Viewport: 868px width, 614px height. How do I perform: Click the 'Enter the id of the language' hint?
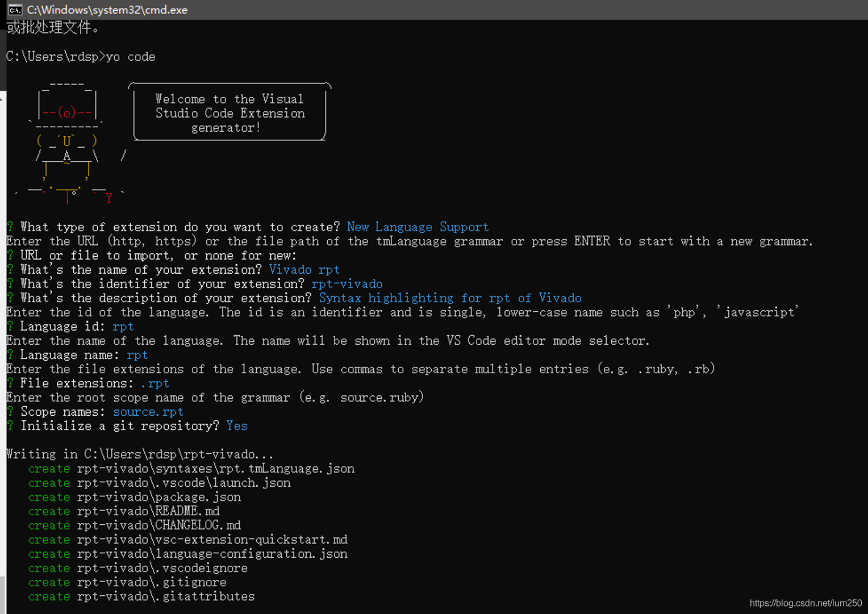point(402,312)
